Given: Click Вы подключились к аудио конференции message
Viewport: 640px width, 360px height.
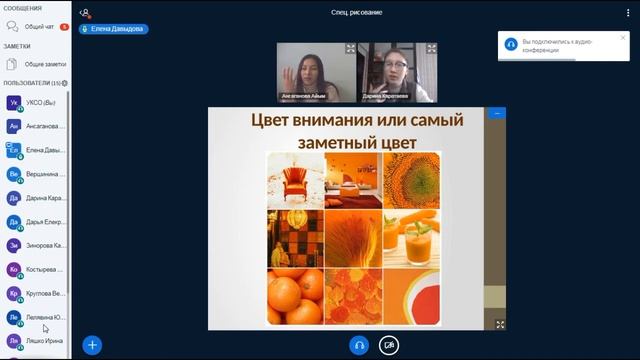Looking at the screenshot, I should pos(557,46).
